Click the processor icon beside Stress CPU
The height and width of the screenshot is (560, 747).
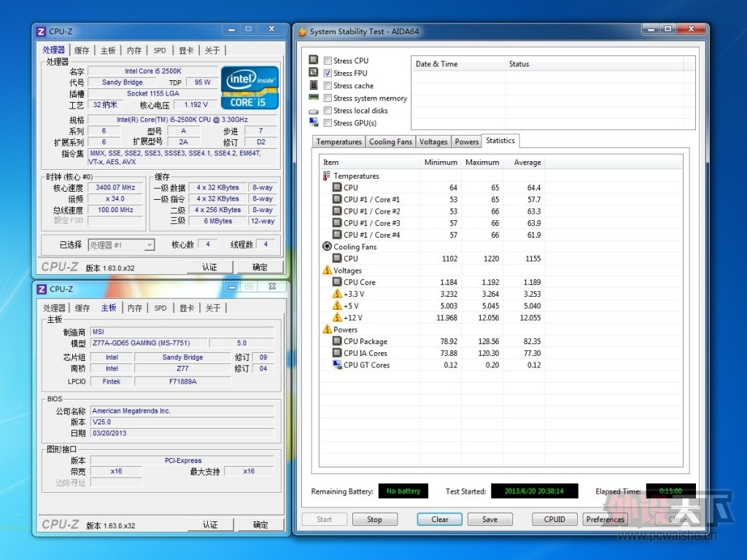pos(314,60)
